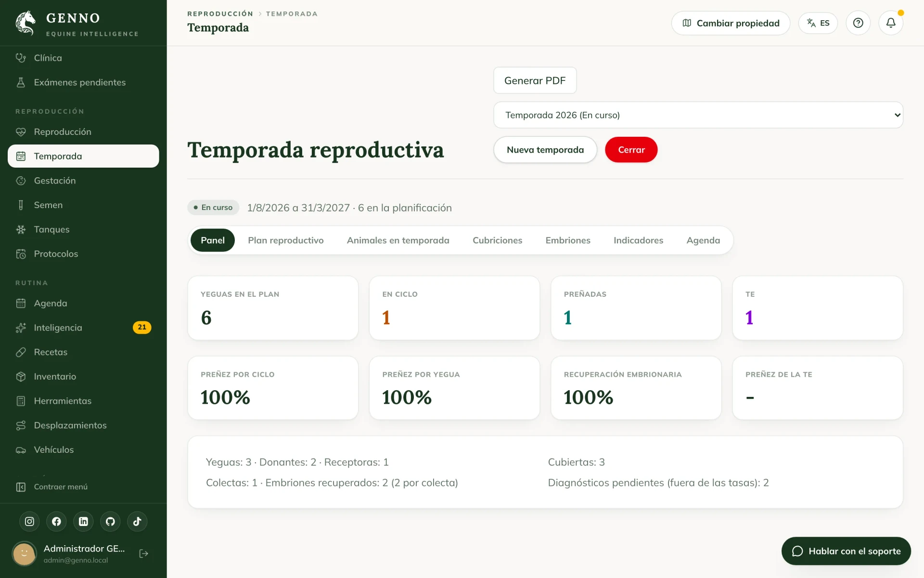Click Cambiar propiedad button
The height and width of the screenshot is (578, 924).
click(x=731, y=23)
